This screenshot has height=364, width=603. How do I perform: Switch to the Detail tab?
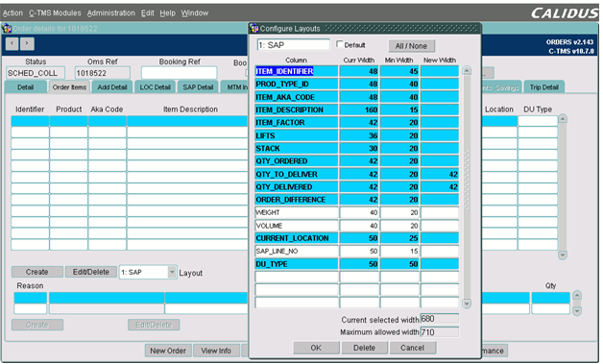coord(25,87)
